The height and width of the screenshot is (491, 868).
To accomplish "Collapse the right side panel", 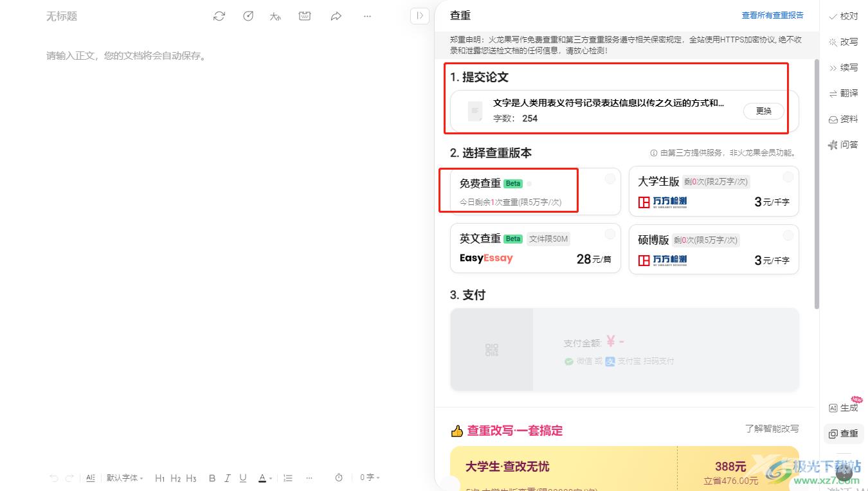I will 420,15.
